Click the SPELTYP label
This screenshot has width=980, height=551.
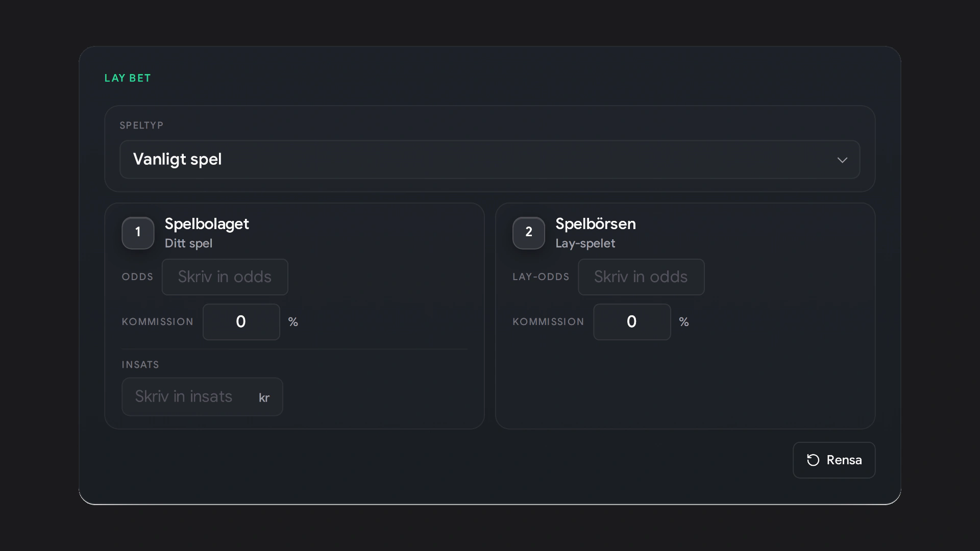click(141, 126)
